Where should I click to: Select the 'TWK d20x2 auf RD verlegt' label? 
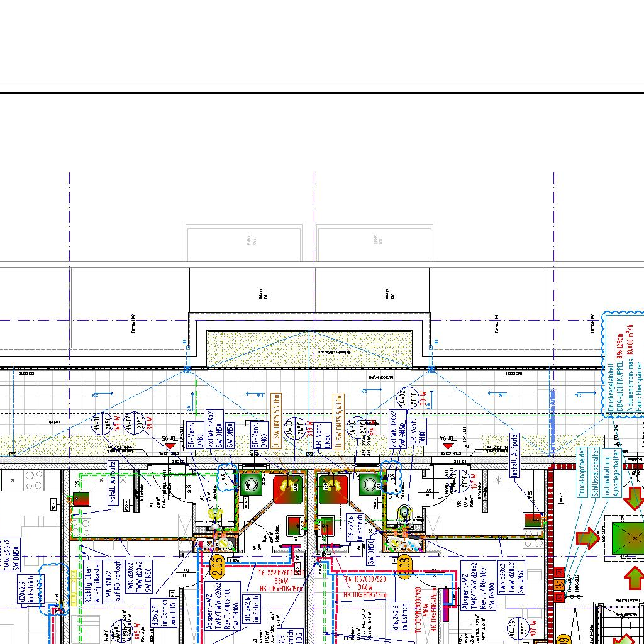pyautogui.click(x=114, y=581)
